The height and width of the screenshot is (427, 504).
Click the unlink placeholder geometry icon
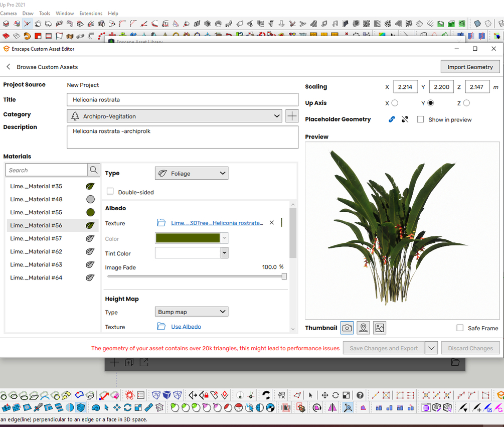[x=405, y=119]
